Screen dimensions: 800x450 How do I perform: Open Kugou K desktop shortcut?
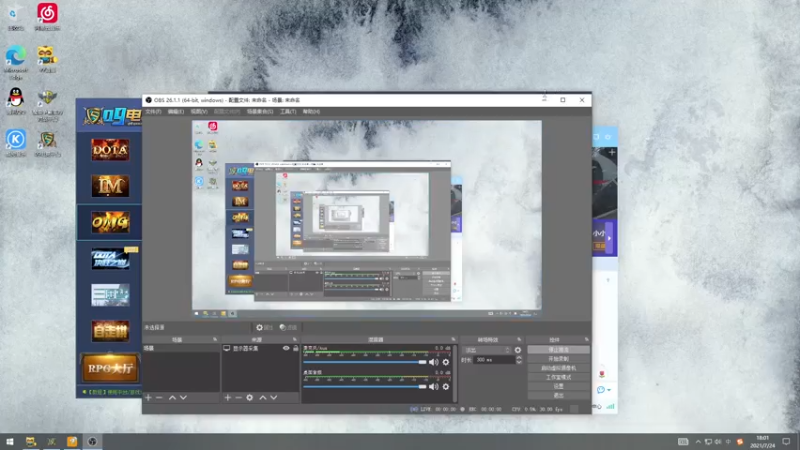[16, 143]
